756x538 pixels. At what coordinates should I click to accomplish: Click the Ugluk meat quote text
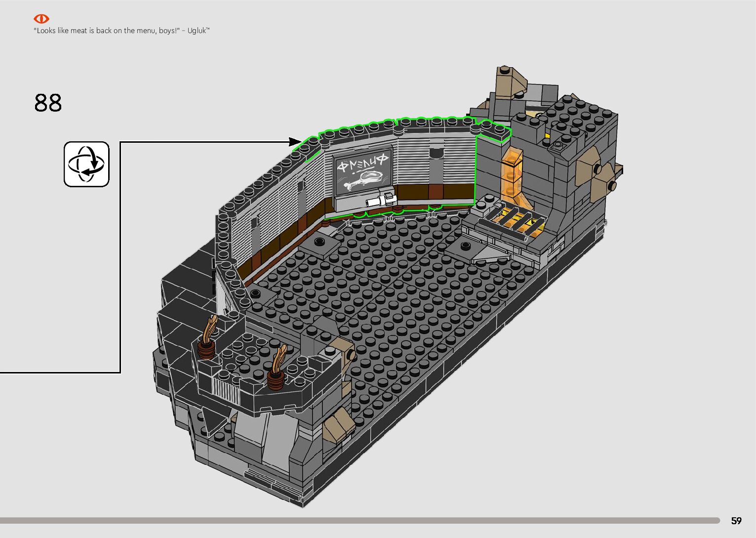(121, 31)
